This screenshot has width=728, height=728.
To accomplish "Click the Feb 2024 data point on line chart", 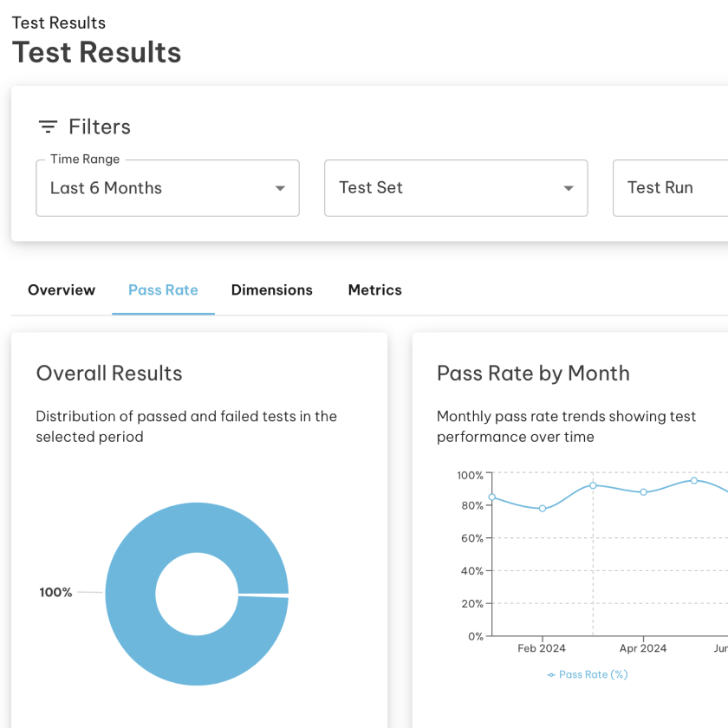I will (x=543, y=509).
